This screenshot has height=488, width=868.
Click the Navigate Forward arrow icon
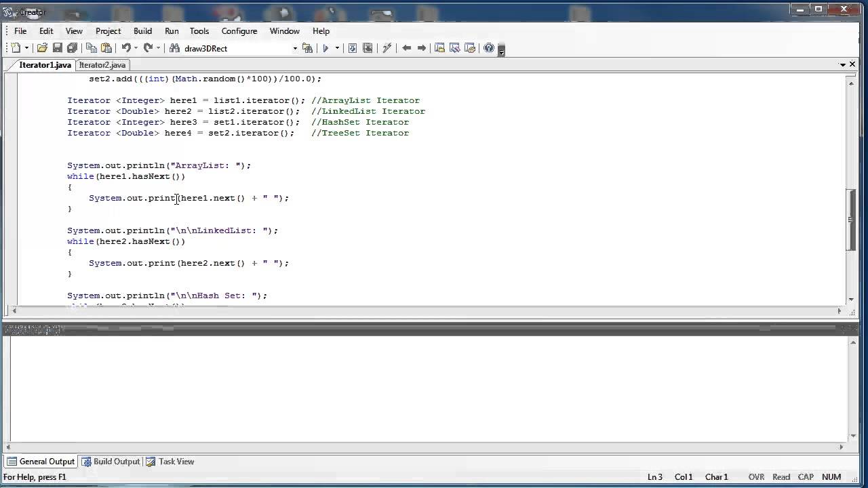(422, 48)
